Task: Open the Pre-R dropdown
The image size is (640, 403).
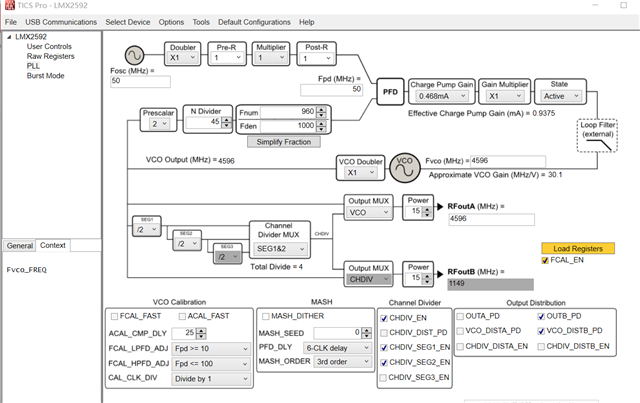Action: coord(227,58)
